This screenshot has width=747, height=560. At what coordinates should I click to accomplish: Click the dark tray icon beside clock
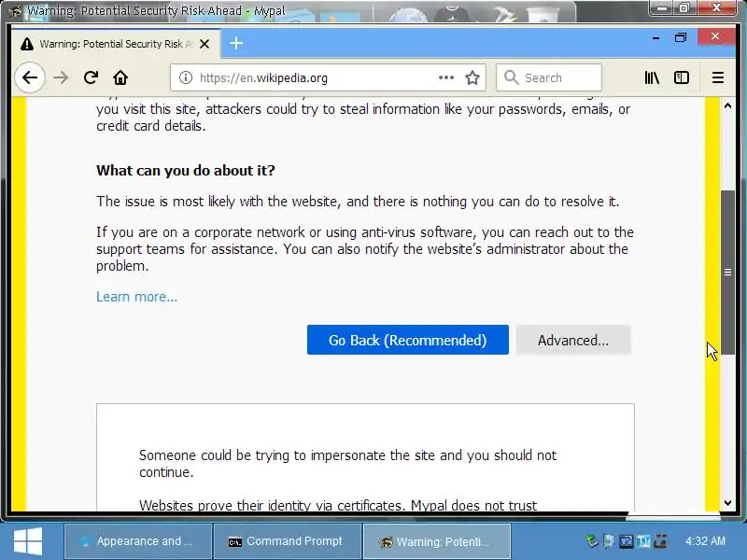pos(660,541)
